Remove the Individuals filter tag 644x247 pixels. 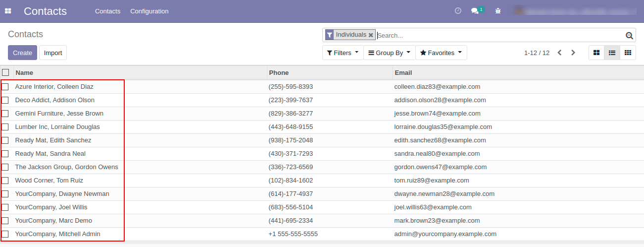click(x=371, y=35)
